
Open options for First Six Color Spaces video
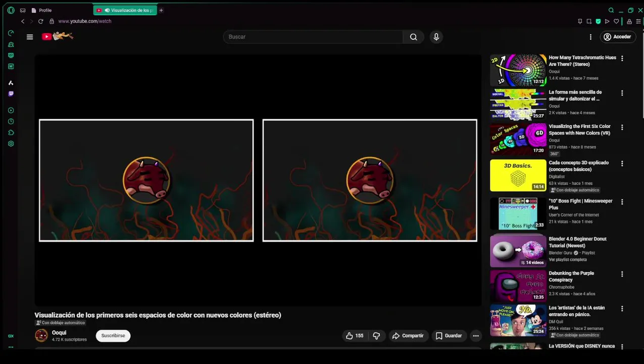click(622, 127)
